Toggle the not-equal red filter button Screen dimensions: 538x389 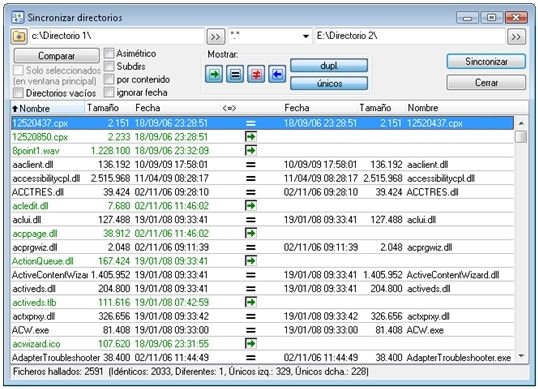click(256, 74)
